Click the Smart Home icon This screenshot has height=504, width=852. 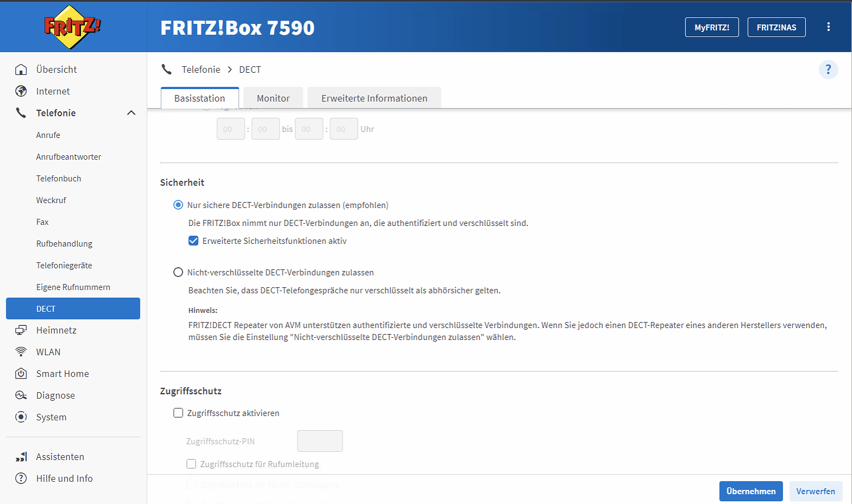coord(21,374)
